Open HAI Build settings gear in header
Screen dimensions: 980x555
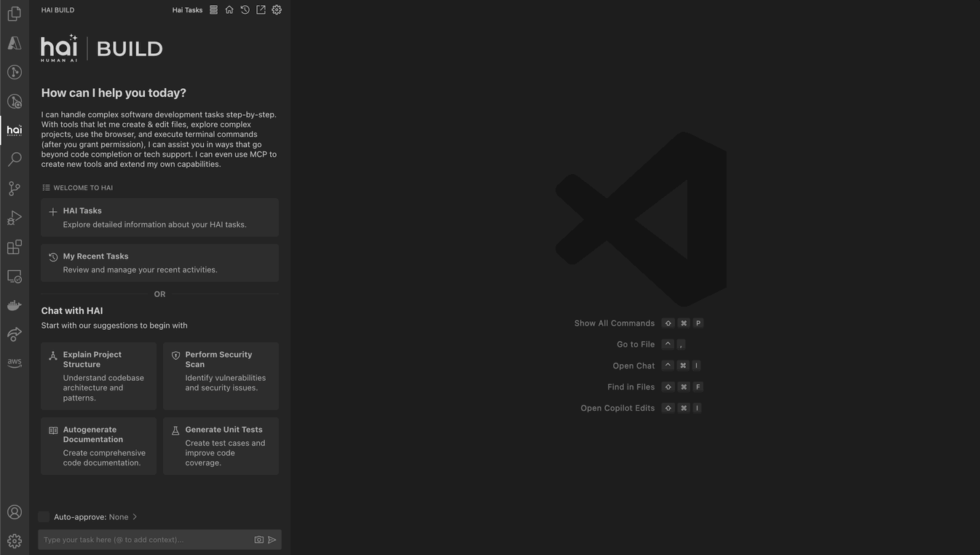point(277,10)
